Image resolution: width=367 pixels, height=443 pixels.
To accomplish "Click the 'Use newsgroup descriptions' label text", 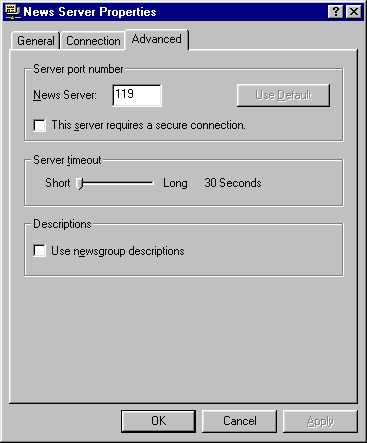I will pyautogui.click(x=118, y=251).
